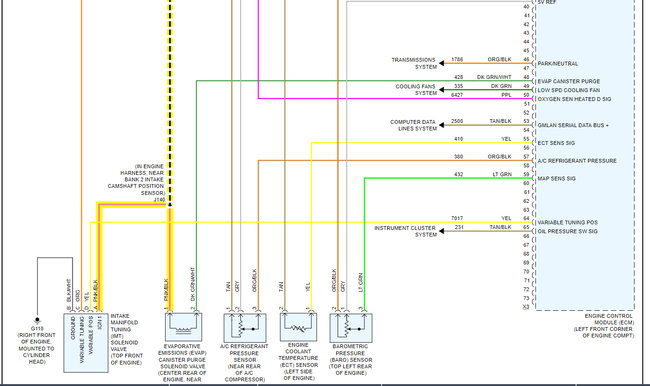Screen dimensions: 650x386
Task: Click the INSTRUMENT CLUSTER SYSTEM reference text
Action: point(405,231)
